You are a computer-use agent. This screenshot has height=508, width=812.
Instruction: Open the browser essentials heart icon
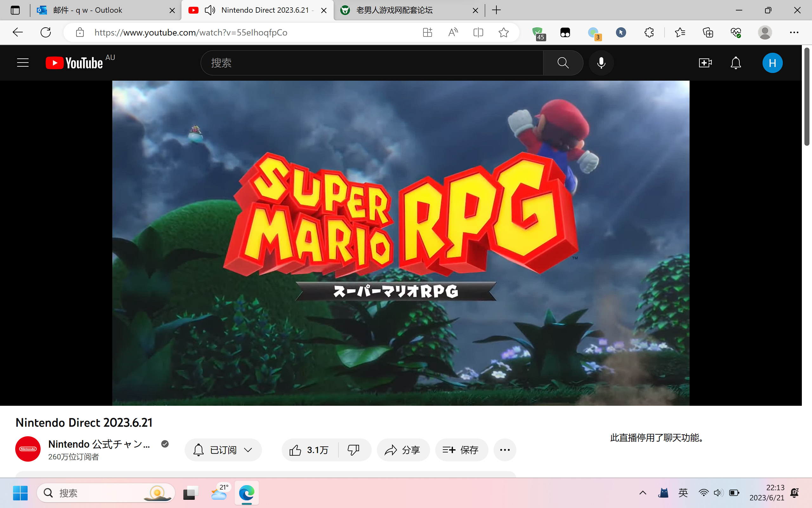tap(736, 32)
